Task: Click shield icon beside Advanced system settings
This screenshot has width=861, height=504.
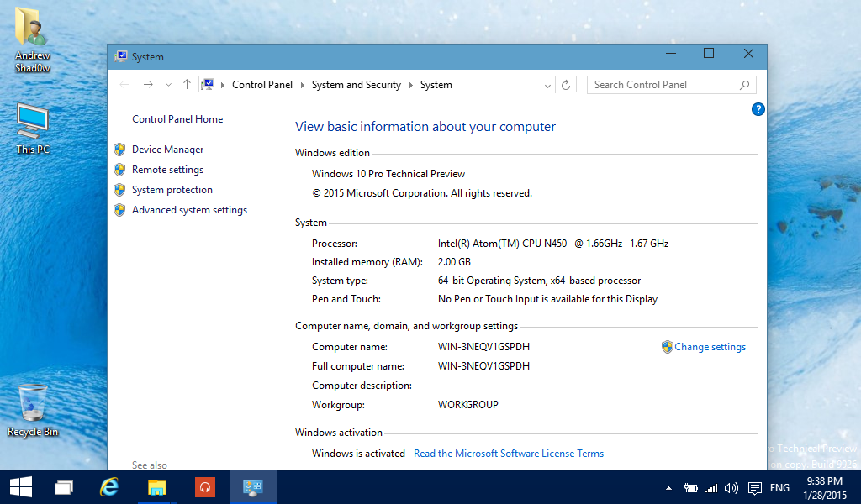Action: click(x=119, y=210)
